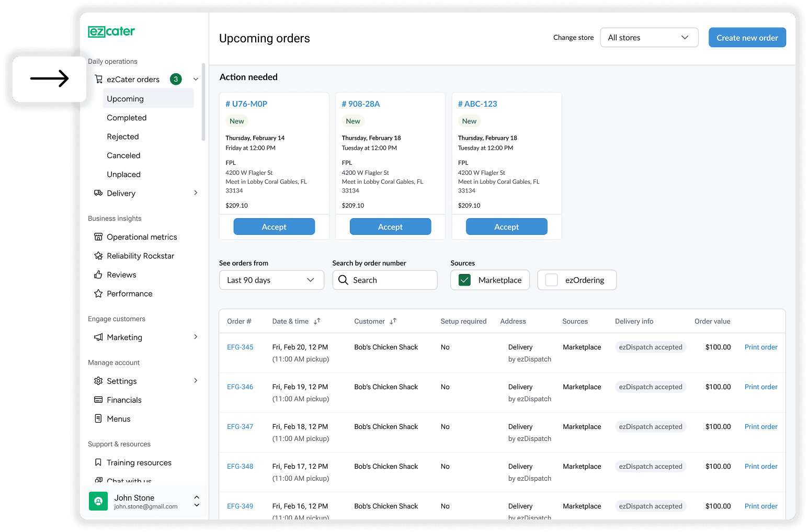
Task: Click the Operational metrics store icon
Action: (98, 237)
